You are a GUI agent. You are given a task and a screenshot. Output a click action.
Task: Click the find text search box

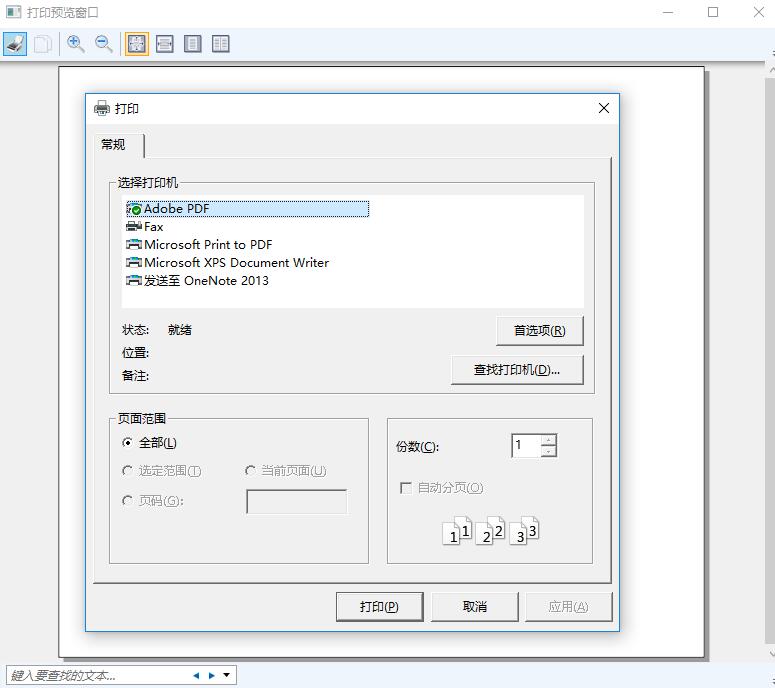click(x=99, y=675)
